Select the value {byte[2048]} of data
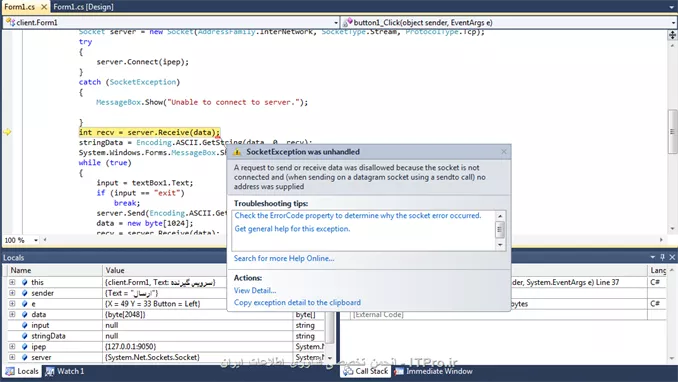Viewport: 678px width, 382px height. tap(125, 315)
